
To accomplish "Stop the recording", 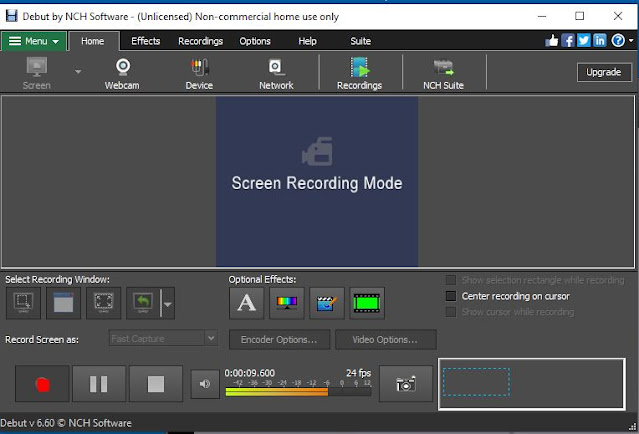I will click(156, 384).
